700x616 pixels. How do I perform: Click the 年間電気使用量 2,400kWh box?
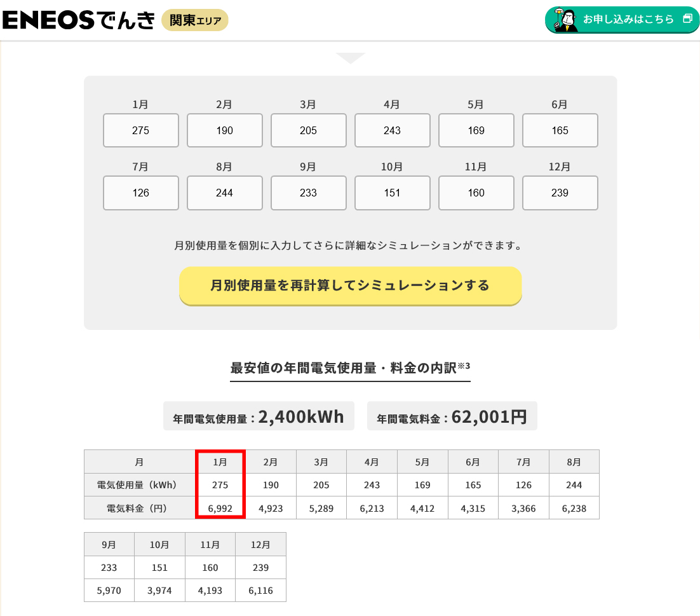(x=259, y=416)
